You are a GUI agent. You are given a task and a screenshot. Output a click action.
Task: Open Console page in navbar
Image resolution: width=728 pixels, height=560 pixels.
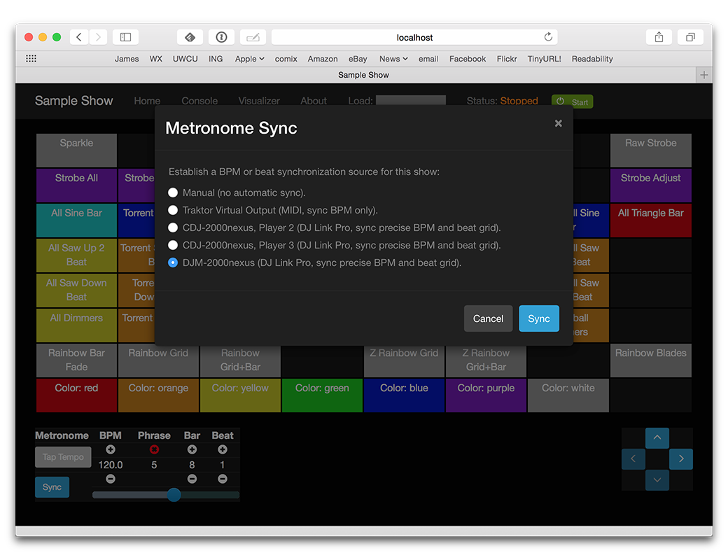pos(199,101)
